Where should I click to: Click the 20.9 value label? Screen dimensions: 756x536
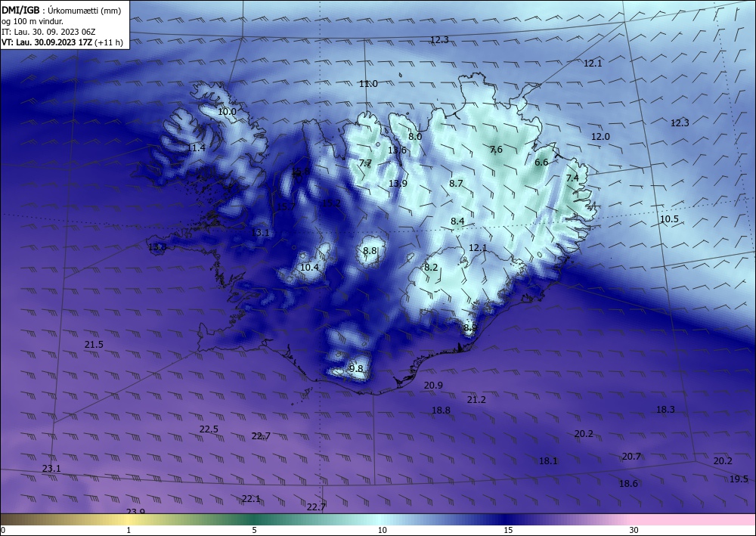coord(433,385)
